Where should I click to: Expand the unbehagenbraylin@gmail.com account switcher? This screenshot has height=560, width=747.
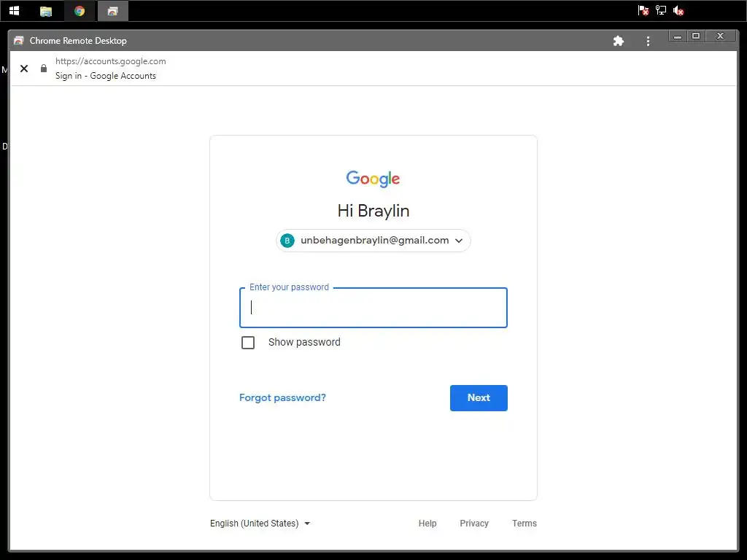[373, 241]
